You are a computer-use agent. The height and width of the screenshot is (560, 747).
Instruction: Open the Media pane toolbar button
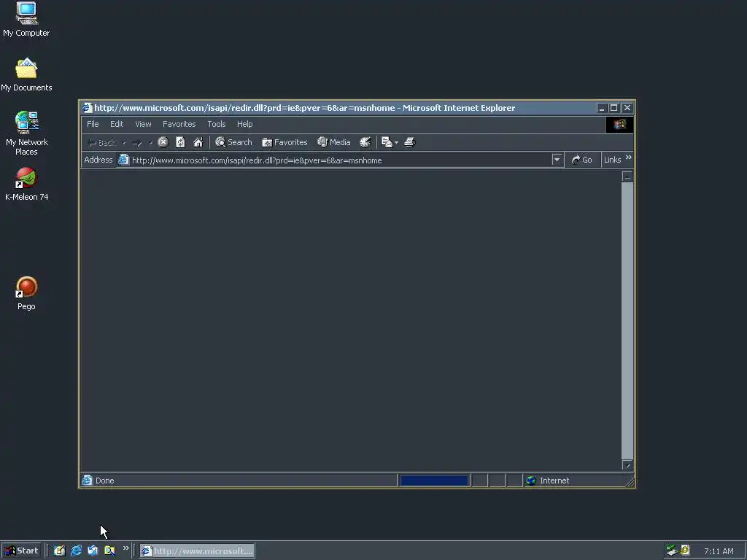[x=334, y=142]
